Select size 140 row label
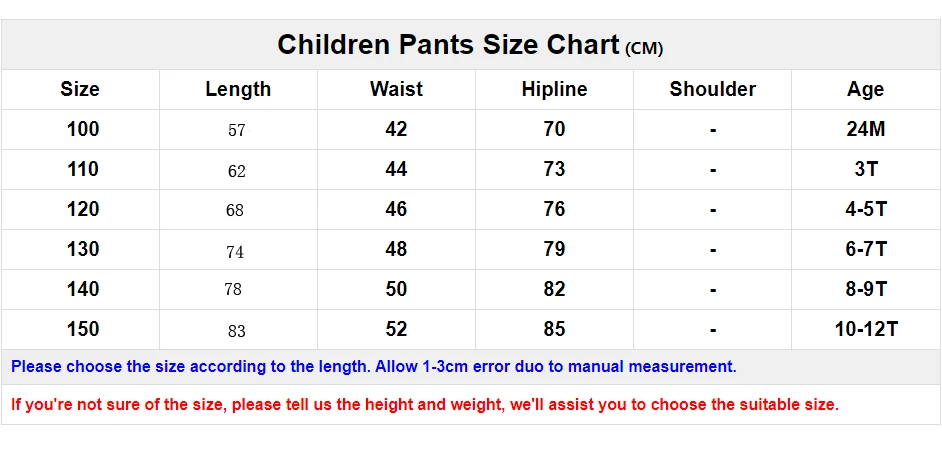 [83, 289]
